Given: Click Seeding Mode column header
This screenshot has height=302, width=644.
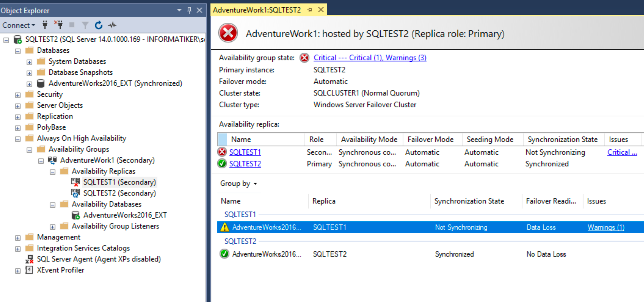Looking at the screenshot, I should [x=492, y=140].
